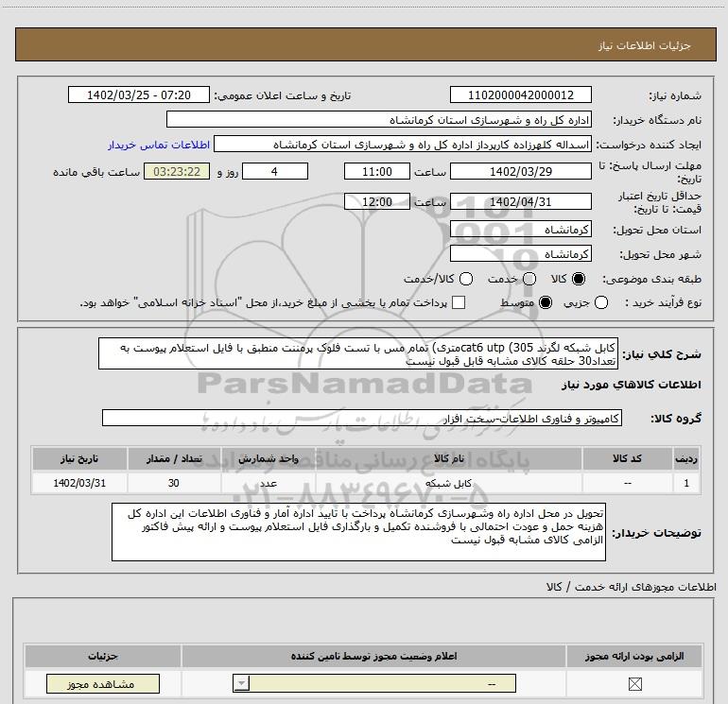Click the تاریخ نیاز column header

tap(79, 458)
